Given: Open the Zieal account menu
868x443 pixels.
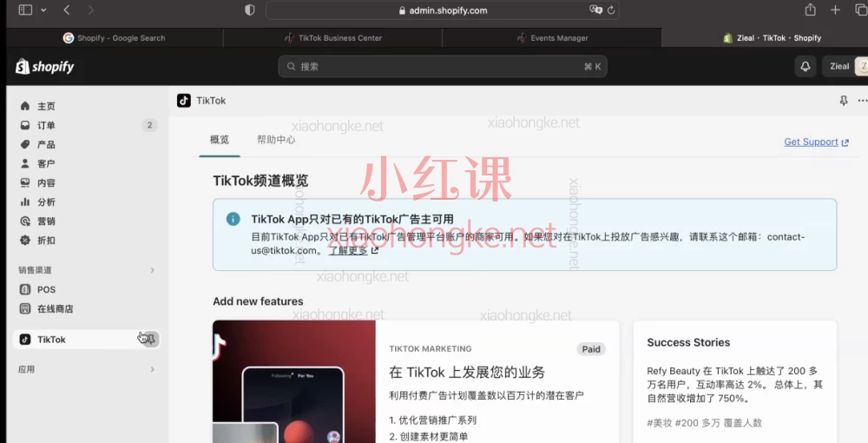Looking at the screenshot, I should pyautogui.click(x=845, y=66).
